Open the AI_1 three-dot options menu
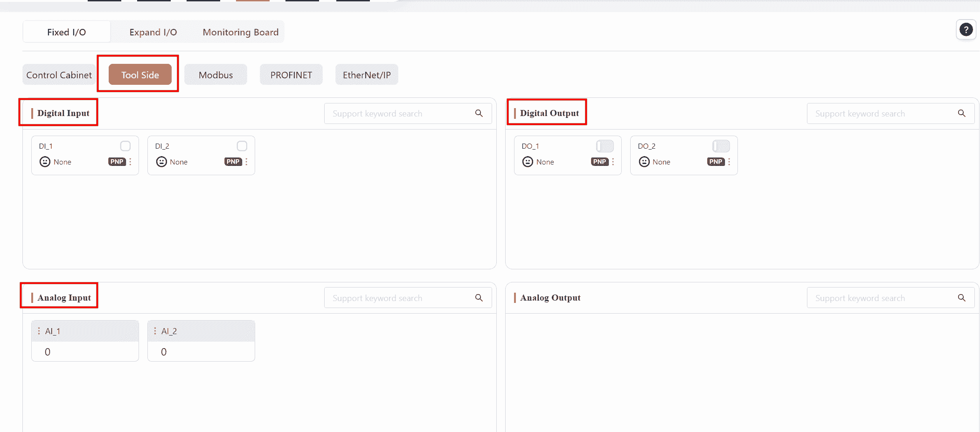This screenshot has height=432, width=980. [39, 331]
